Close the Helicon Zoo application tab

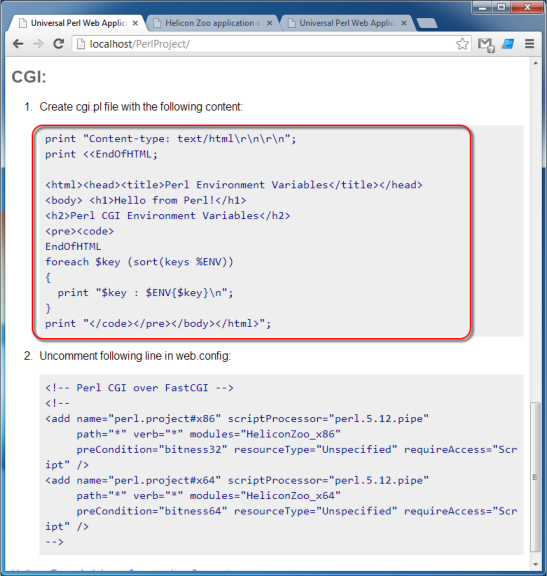click(269, 23)
